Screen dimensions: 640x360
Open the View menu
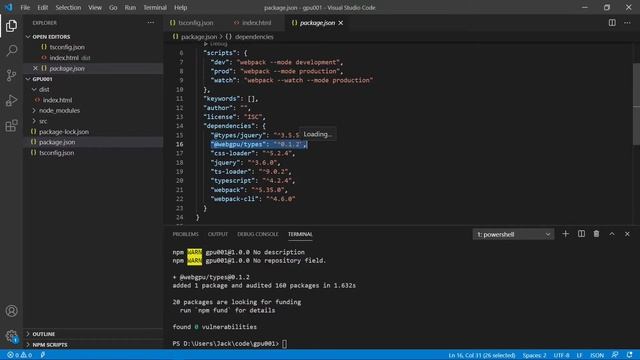(x=95, y=7)
